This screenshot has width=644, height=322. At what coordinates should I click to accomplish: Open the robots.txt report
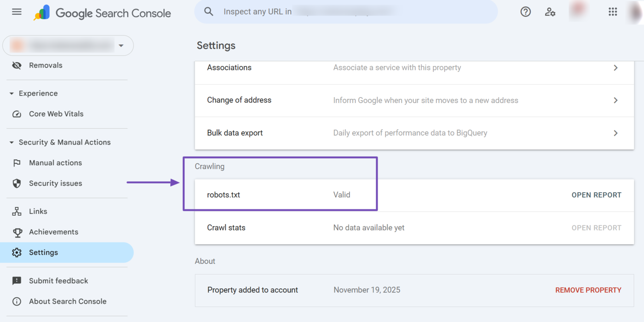pyautogui.click(x=596, y=195)
